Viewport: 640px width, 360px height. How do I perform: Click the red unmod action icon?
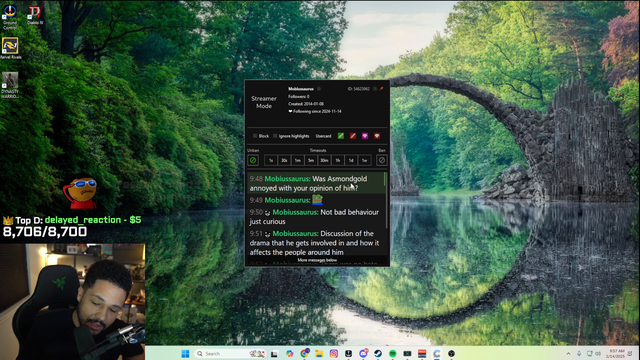tap(353, 136)
